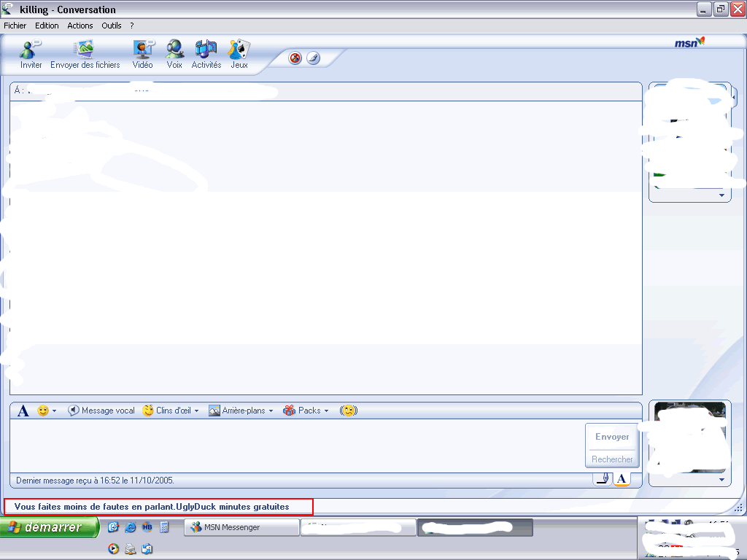Click the démarrer Start button
The width and height of the screenshot is (747, 560).
coord(50,527)
